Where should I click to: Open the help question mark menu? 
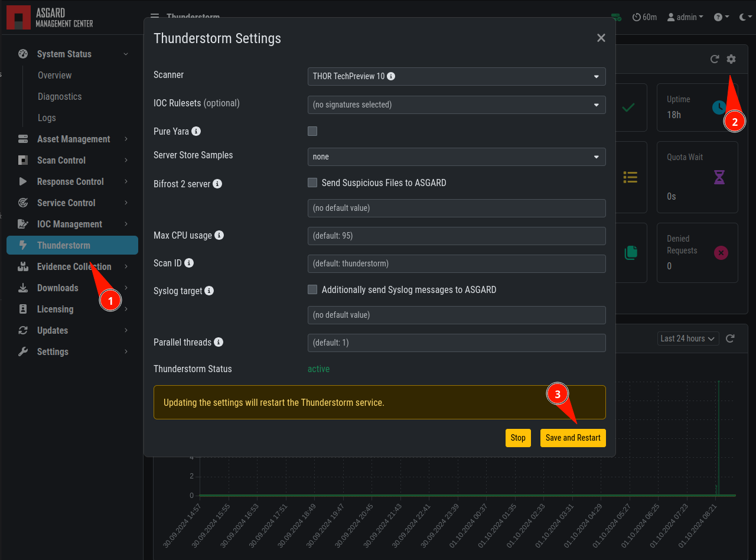721,17
